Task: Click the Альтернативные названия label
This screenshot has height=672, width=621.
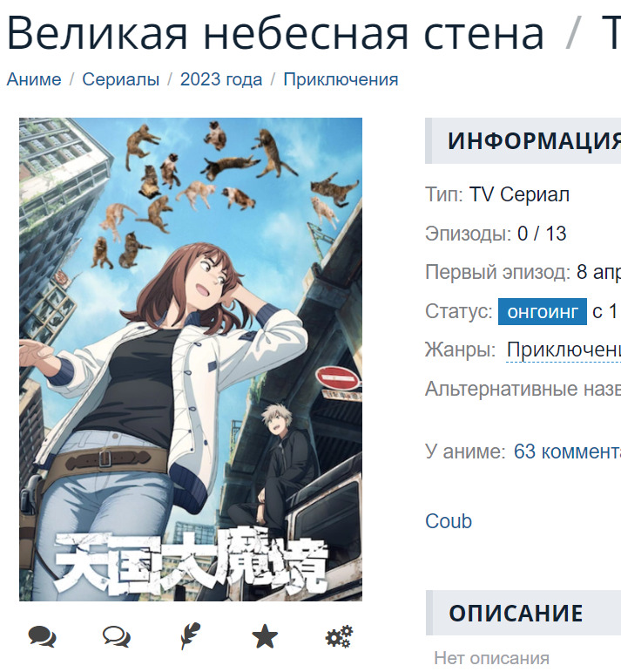Action: pos(523,389)
